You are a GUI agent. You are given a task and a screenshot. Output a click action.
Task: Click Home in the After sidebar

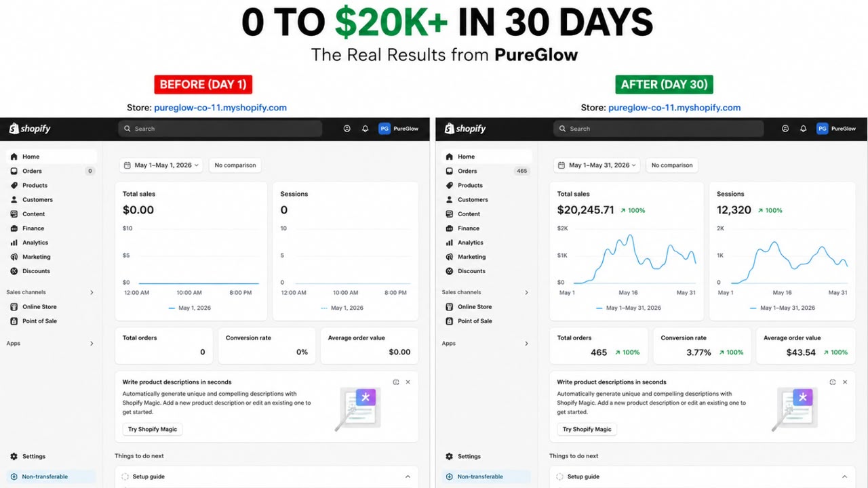(486, 157)
